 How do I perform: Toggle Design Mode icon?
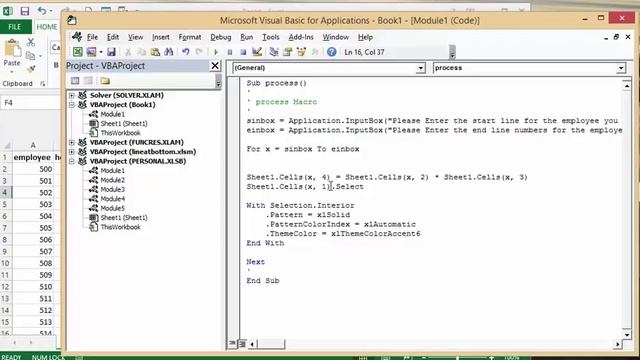pos(257,52)
